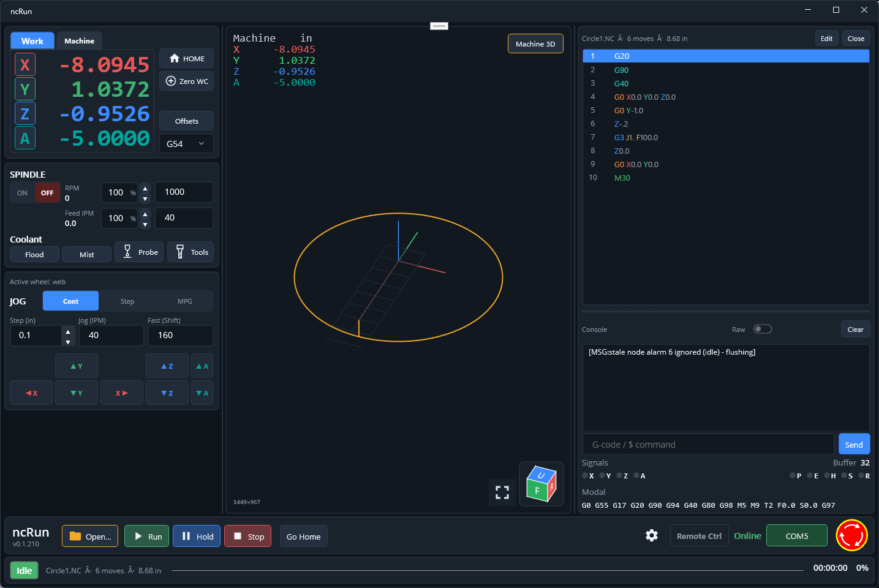The image size is (879, 588).
Task: Zero the Y axis via its label
Action: click(x=25, y=89)
